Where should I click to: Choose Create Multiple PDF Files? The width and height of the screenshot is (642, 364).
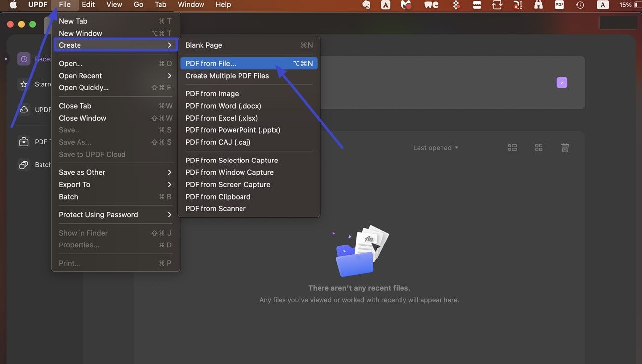pos(227,76)
